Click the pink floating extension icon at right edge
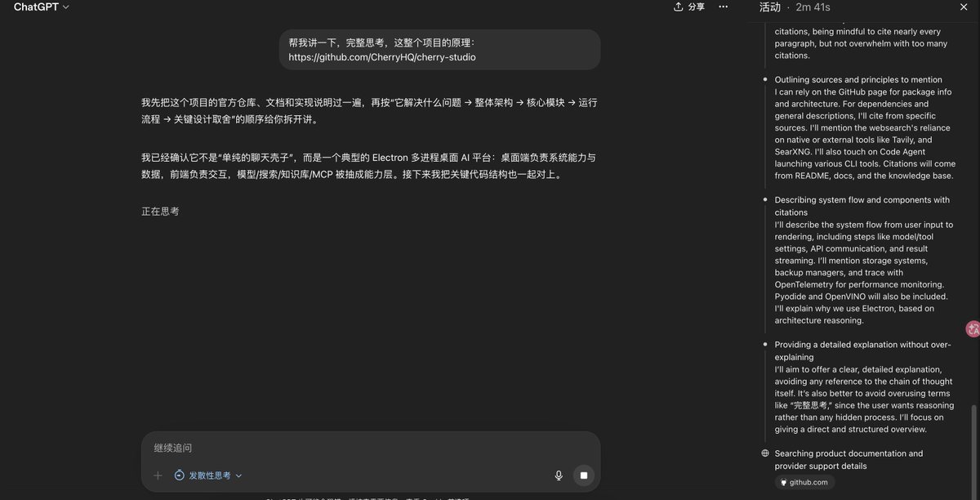 pos(973,329)
